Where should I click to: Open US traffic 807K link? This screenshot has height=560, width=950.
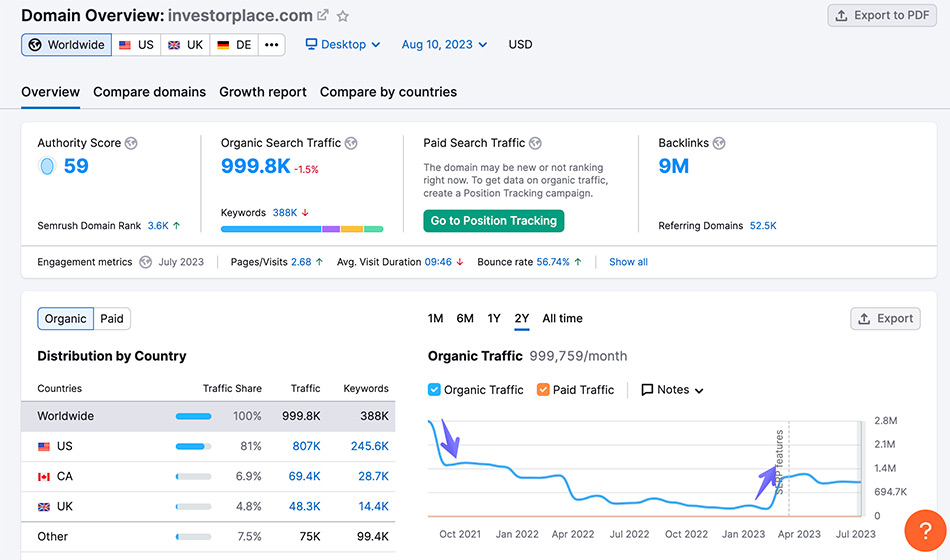pos(307,446)
